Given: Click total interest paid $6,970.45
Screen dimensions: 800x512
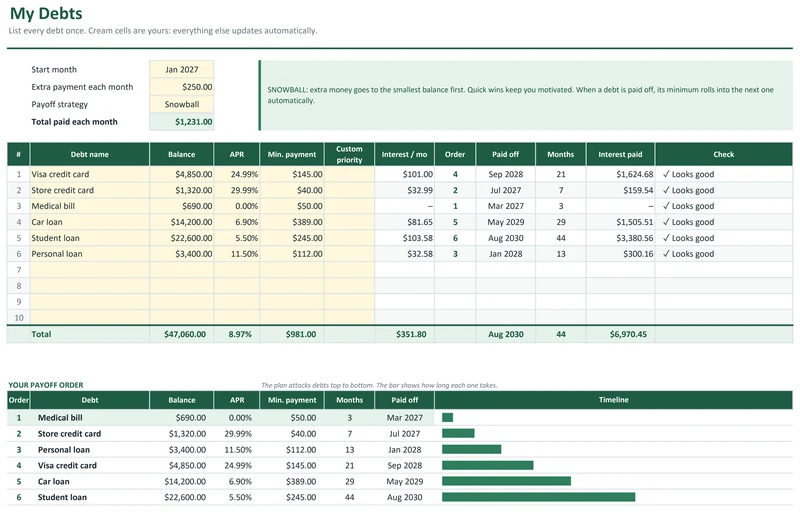Looking at the screenshot, I should [620, 334].
